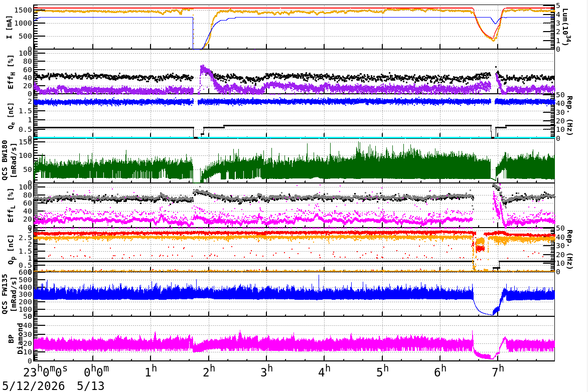Viewport: 588px width, 392px height.
Task: Select the "5h" time tick label
Action: (382, 372)
